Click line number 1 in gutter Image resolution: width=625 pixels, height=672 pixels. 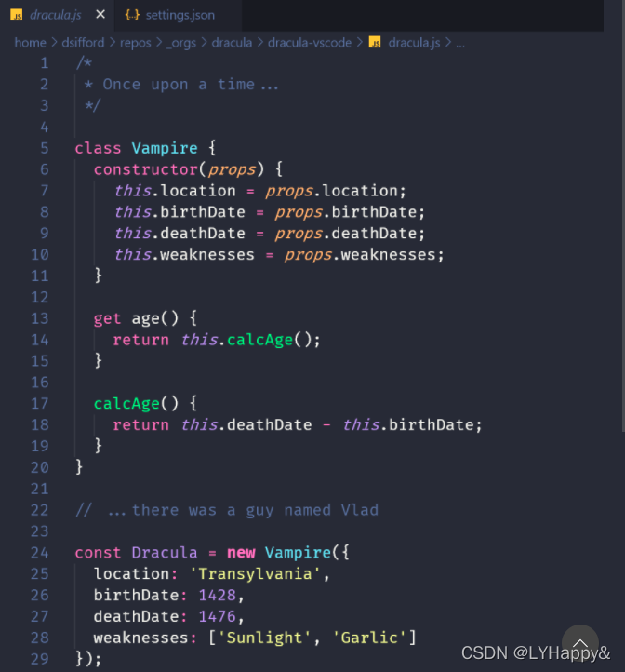pos(44,63)
